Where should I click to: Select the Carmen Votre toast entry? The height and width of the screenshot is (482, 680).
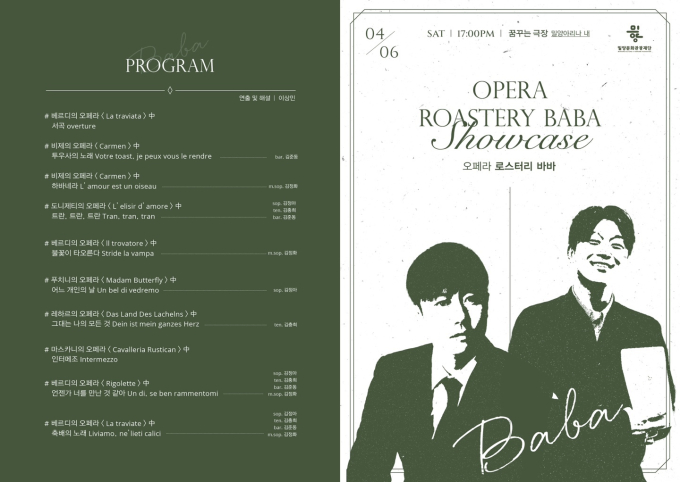point(171,151)
